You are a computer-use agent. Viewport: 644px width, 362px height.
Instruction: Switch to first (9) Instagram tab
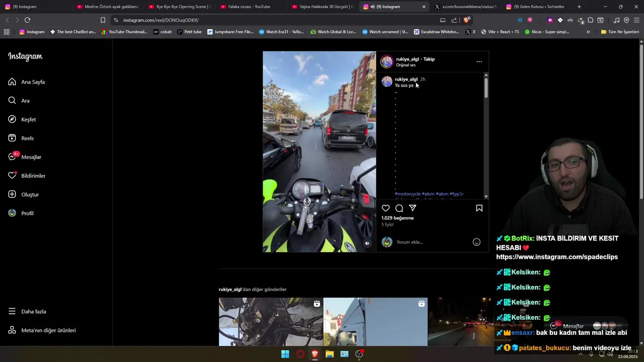36,7
